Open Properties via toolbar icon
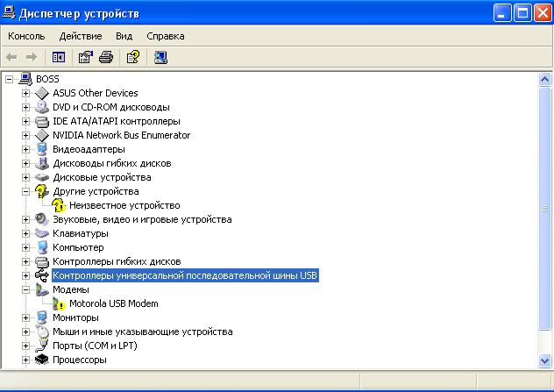 point(86,57)
